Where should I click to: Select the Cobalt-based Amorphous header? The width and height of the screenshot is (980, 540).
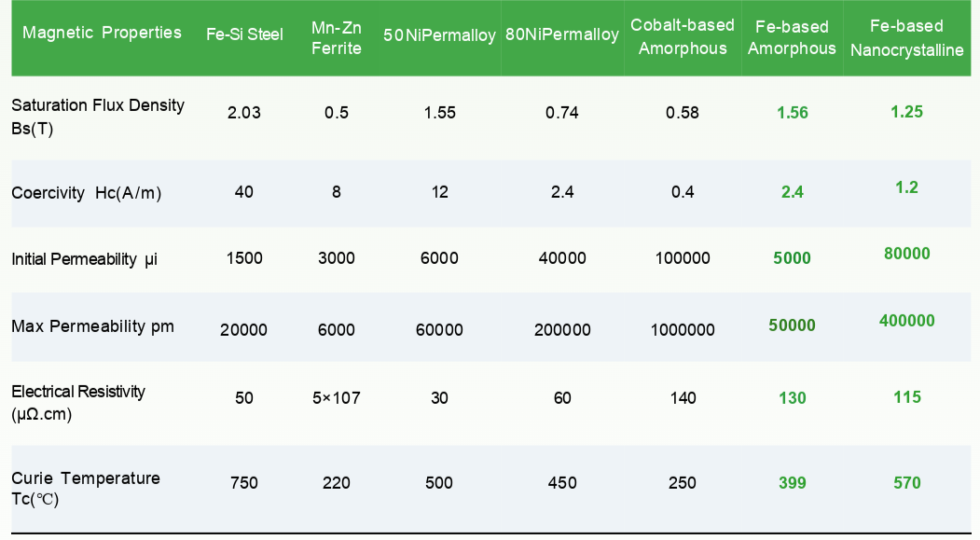point(683,37)
